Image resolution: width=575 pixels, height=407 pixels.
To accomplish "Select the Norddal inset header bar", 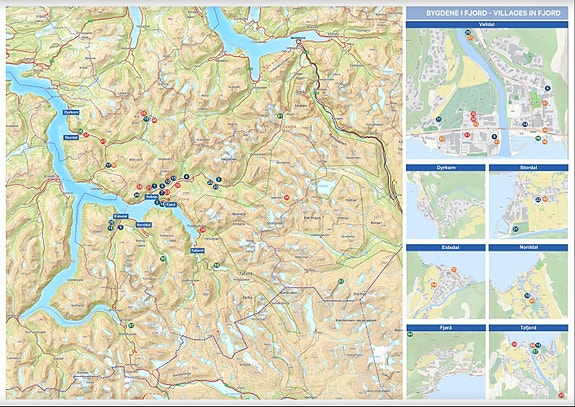I will 528,248.
